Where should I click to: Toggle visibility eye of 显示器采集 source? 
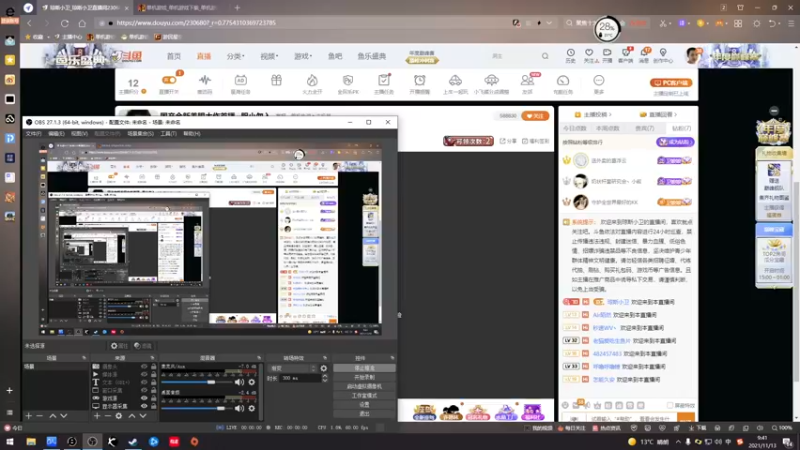coord(144,406)
